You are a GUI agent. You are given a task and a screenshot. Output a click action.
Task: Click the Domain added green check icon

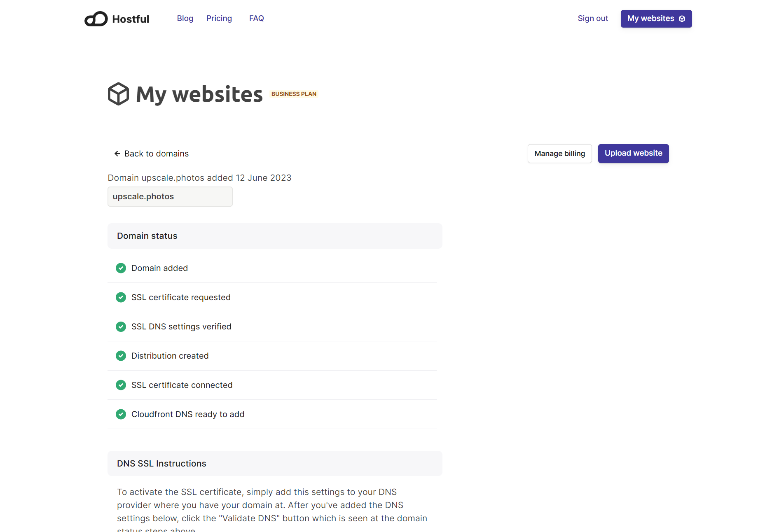pyautogui.click(x=121, y=268)
